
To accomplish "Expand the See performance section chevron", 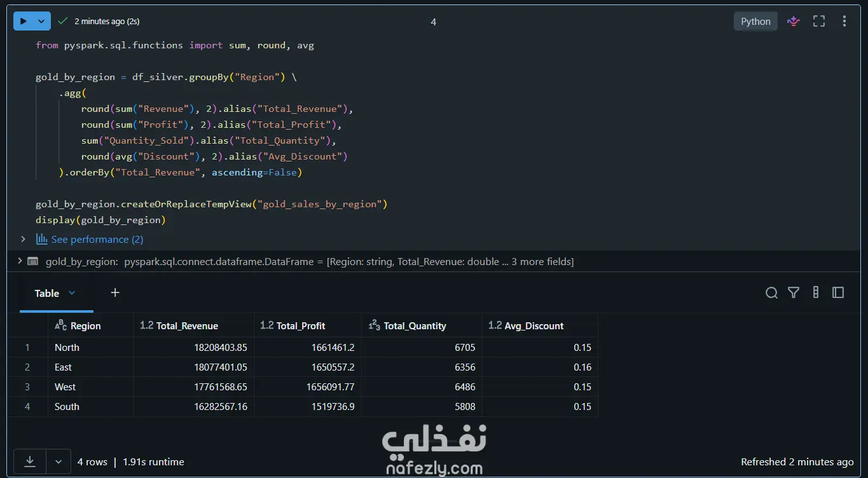I will (23, 239).
